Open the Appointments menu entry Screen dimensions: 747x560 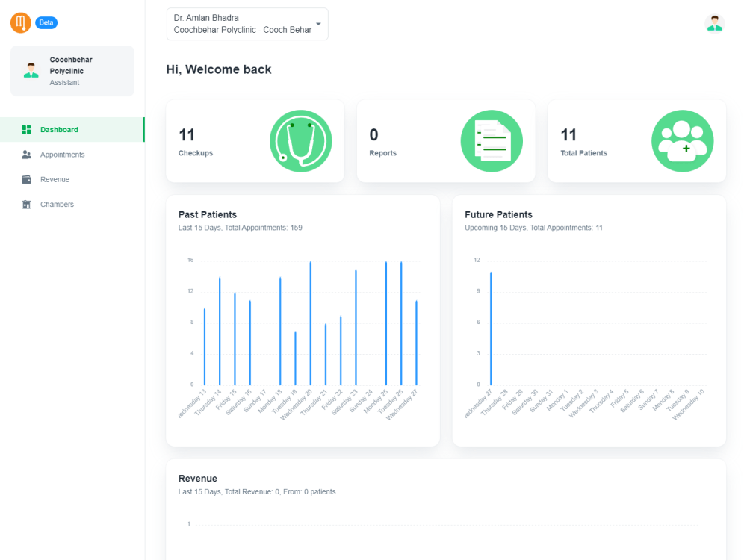coord(63,155)
